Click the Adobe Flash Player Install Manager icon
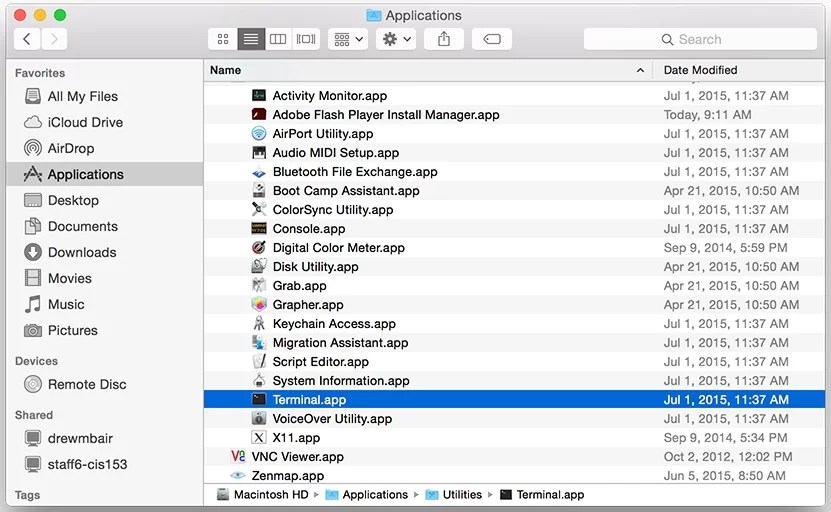The height and width of the screenshot is (512, 831). point(259,114)
